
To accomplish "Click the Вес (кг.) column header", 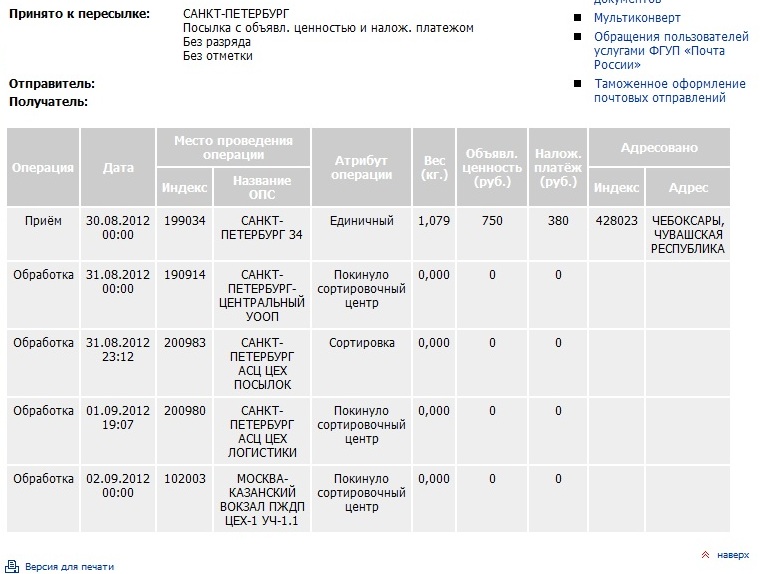I will (434, 167).
